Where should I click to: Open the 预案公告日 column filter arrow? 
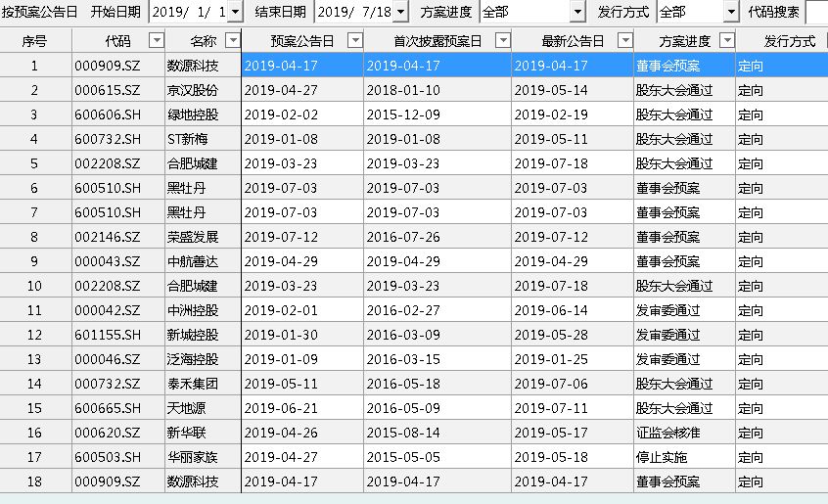(355, 41)
